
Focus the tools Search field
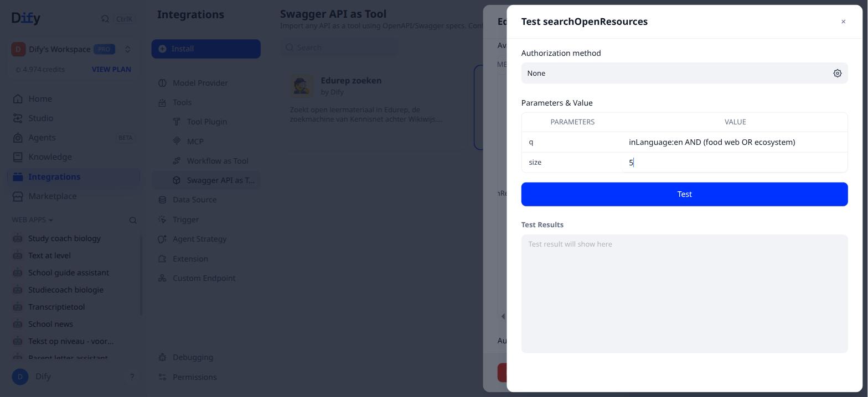tap(339, 48)
